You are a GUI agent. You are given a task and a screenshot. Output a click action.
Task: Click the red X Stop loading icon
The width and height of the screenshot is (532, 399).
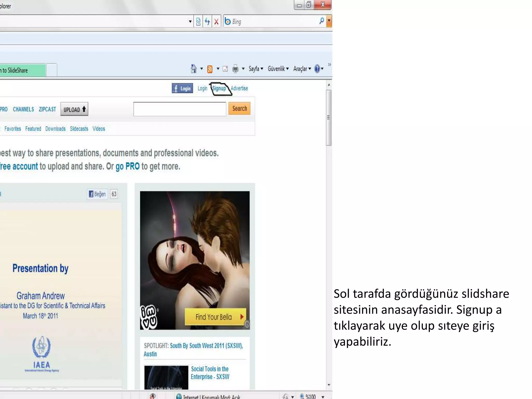[x=216, y=22]
